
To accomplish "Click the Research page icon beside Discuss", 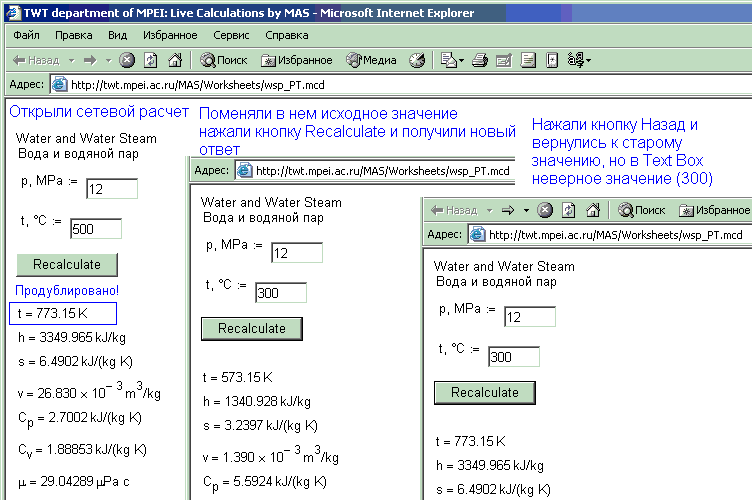I will coord(552,60).
